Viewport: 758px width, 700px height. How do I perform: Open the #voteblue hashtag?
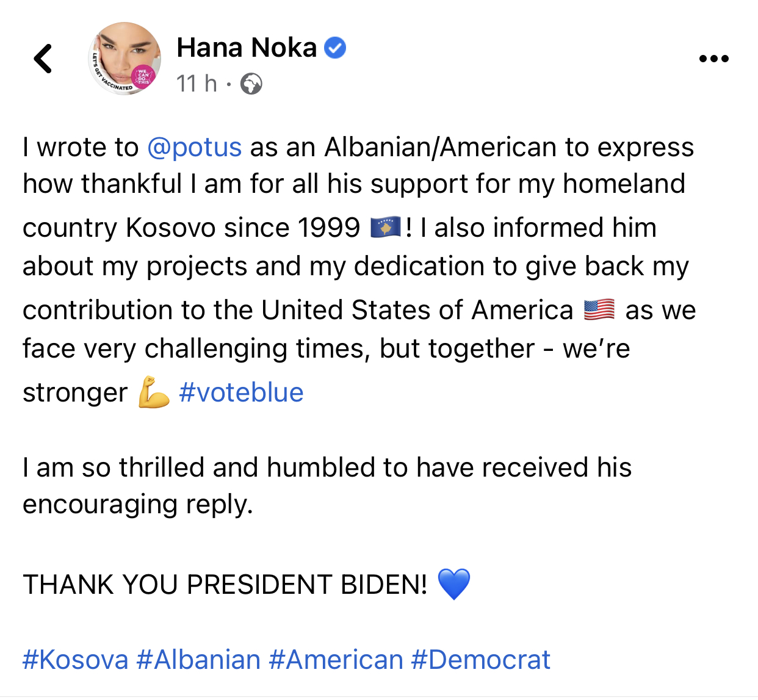tap(241, 392)
